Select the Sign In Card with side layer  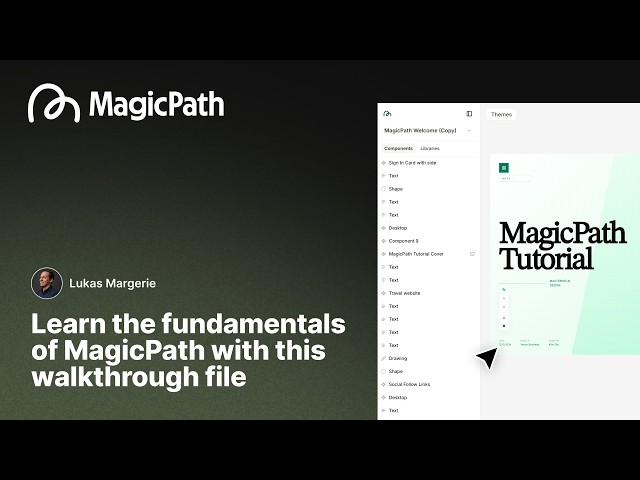tap(429, 163)
